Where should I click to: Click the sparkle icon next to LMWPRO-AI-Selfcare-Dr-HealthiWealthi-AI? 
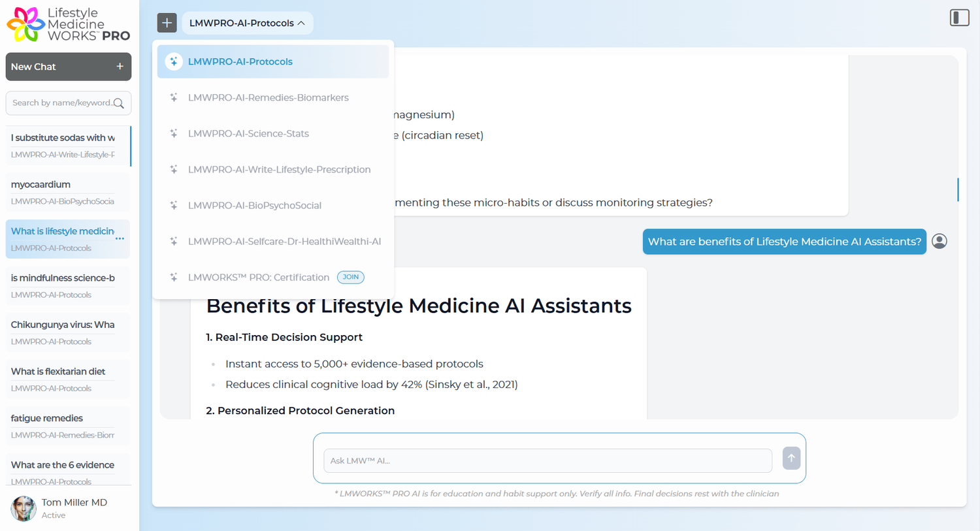coord(174,241)
